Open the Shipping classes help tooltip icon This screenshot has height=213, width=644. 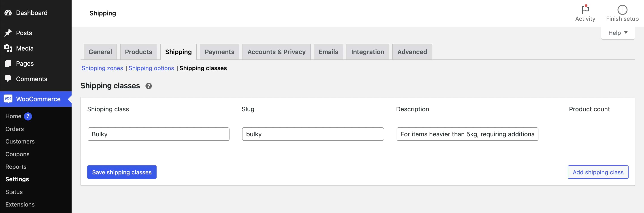pos(148,86)
